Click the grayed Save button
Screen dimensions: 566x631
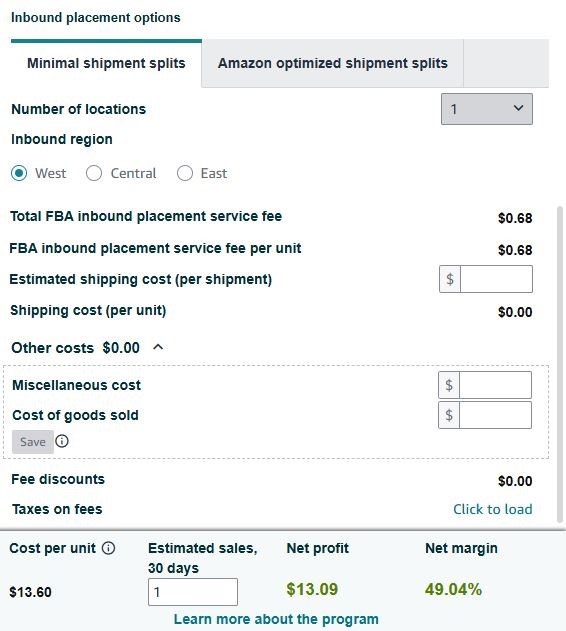pyautogui.click(x=33, y=442)
